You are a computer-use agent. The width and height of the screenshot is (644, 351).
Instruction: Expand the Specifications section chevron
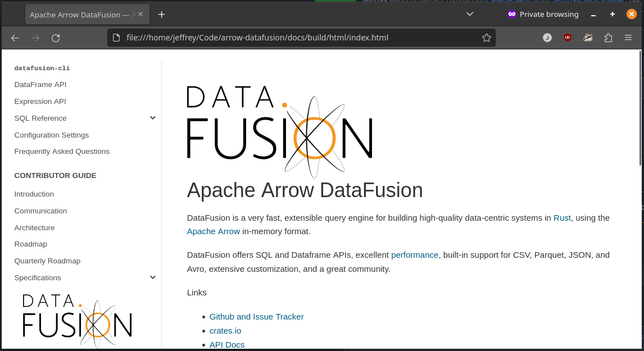[x=153, y=277]
